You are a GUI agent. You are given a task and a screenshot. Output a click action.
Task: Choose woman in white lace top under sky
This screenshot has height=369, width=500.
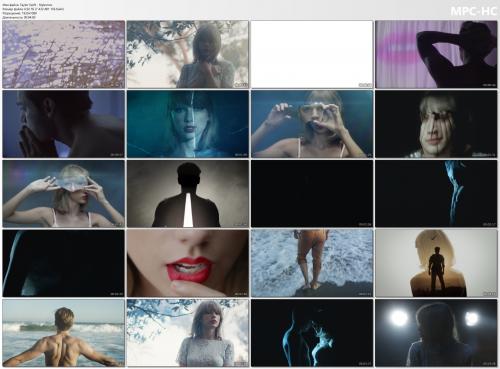(188, 333)
